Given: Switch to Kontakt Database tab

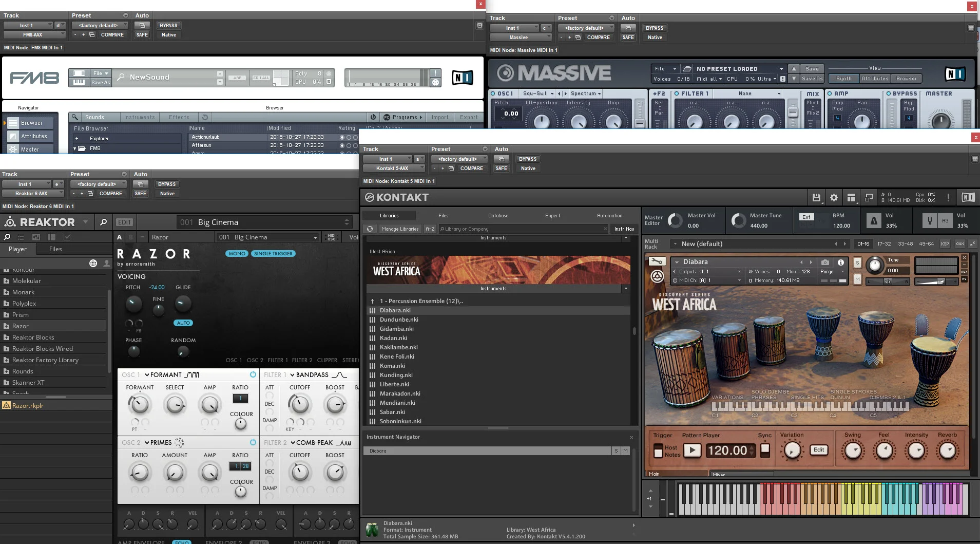Looking at the screenshot, I should [x=498, y=216].
